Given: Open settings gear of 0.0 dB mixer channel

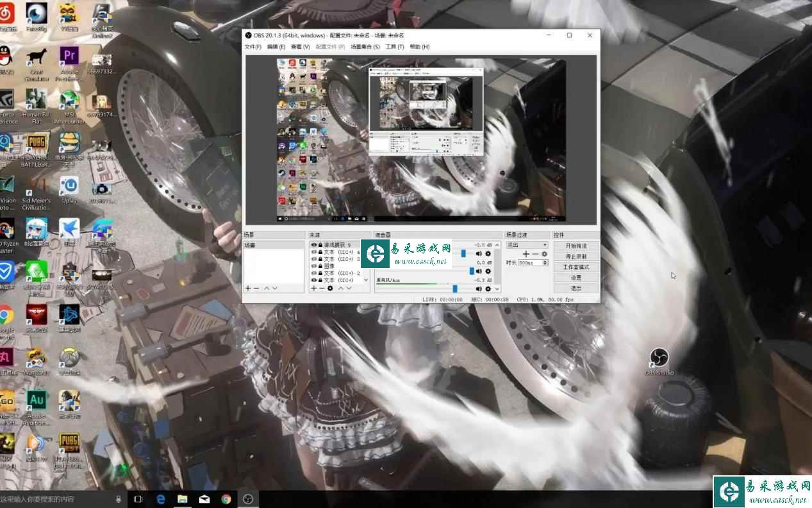Looking at the screenshot, I should 488,271.
